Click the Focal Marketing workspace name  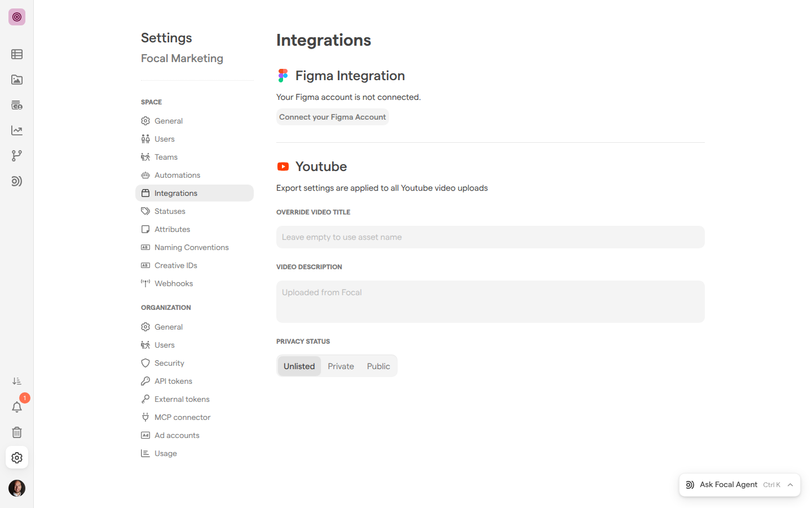tap(182, 58)
